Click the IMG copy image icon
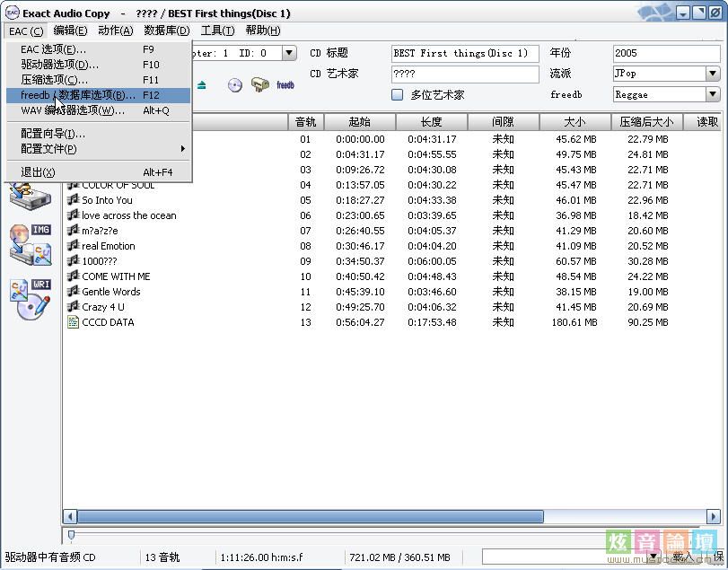The height and width of the screenshot is (570, 728). click(x=31, y=245)
